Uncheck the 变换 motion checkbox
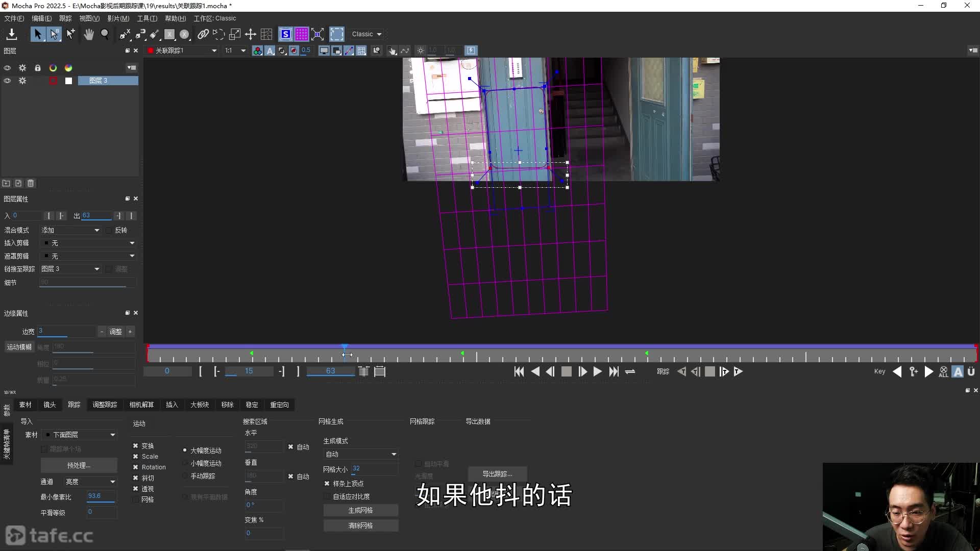Image resolution: width=980 pixels, height=551 pixels. (136, 446)
